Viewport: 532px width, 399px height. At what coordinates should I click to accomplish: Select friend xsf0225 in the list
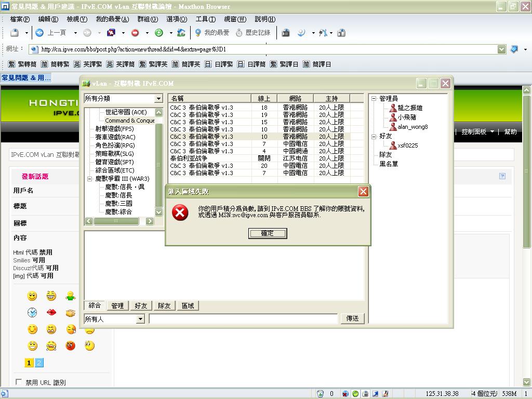click(407, 145)
